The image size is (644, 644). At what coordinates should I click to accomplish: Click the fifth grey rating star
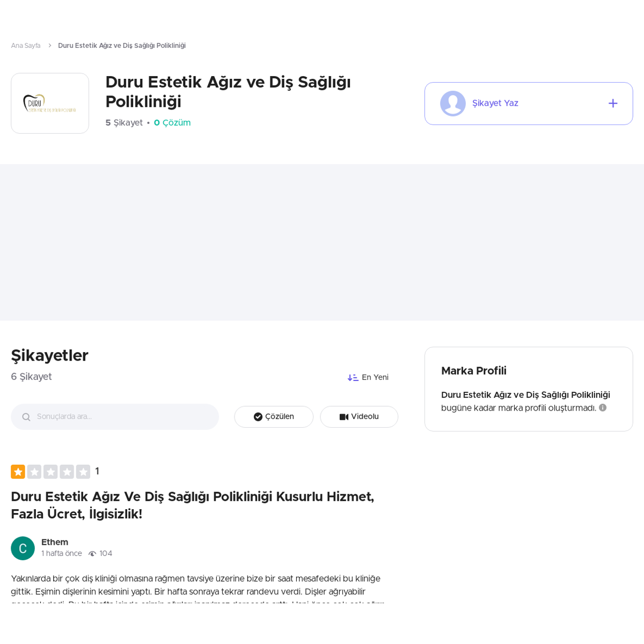(x=83, y=472)
